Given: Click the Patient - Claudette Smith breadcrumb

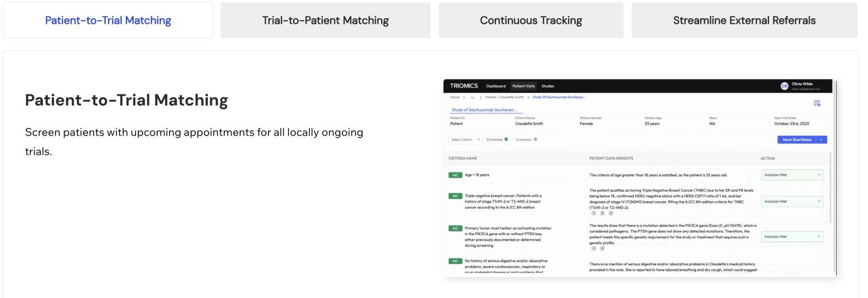Looking at the screenshot, I should [504, 97].
